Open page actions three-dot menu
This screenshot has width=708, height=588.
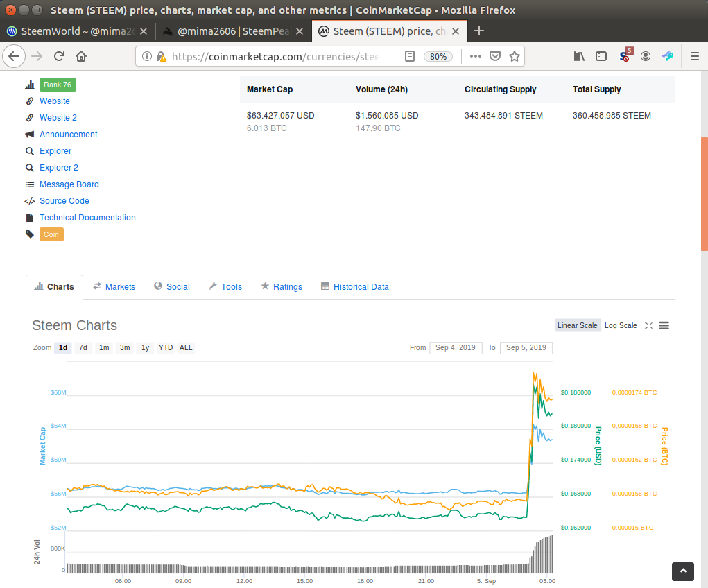pyautogui.click(x=476, y=56)
